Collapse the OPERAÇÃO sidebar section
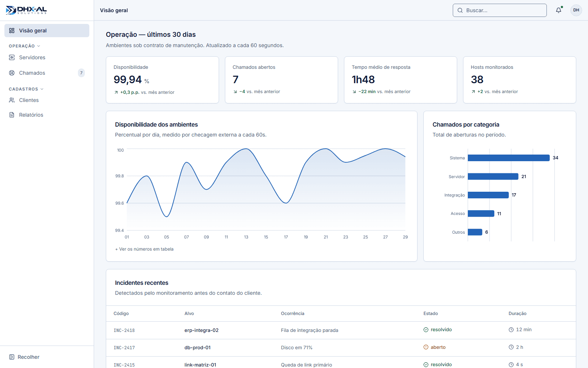 click(x=25, y=46)
